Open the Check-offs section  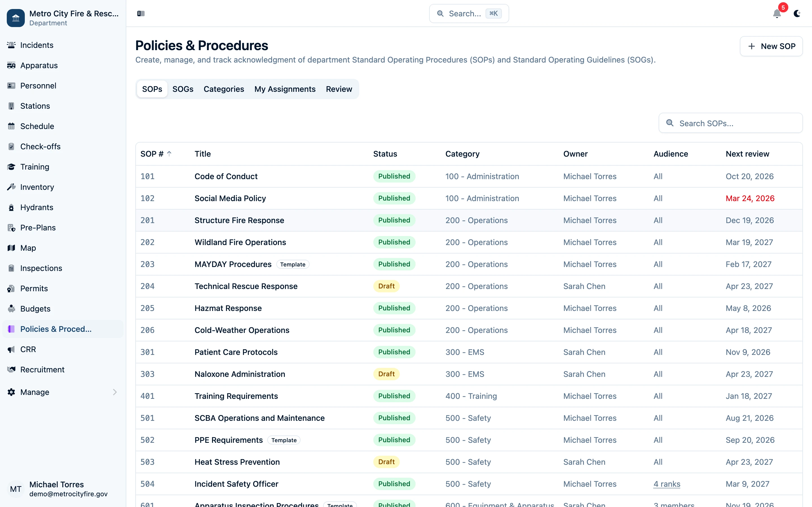(40, 146)
